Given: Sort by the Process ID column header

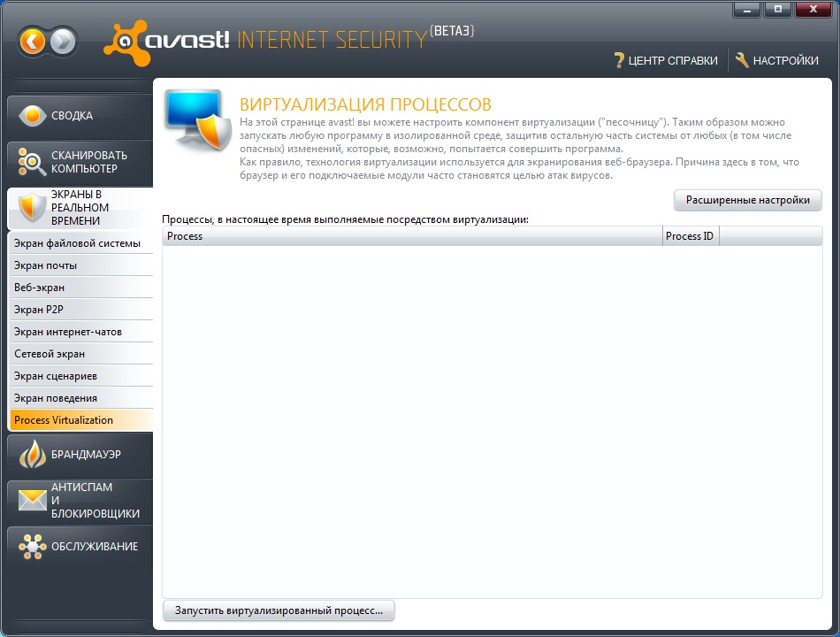Looking at the screenshot, I should point(691,236).
